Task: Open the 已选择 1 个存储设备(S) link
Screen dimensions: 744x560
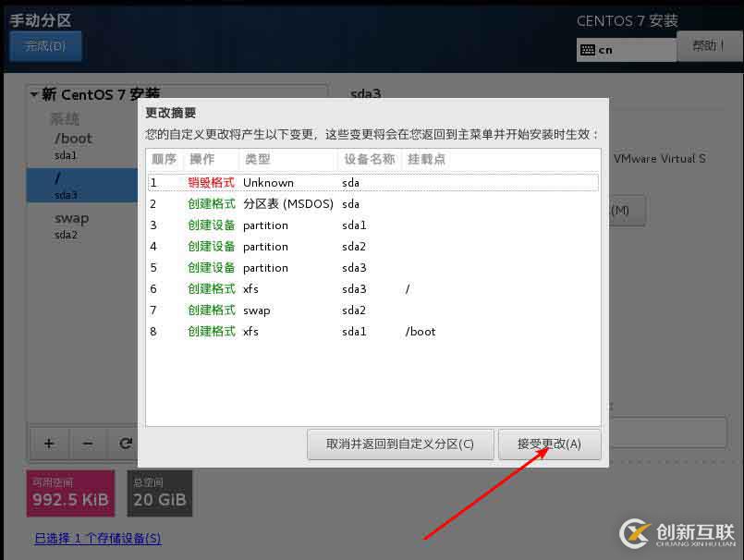Action: point(97,537)
